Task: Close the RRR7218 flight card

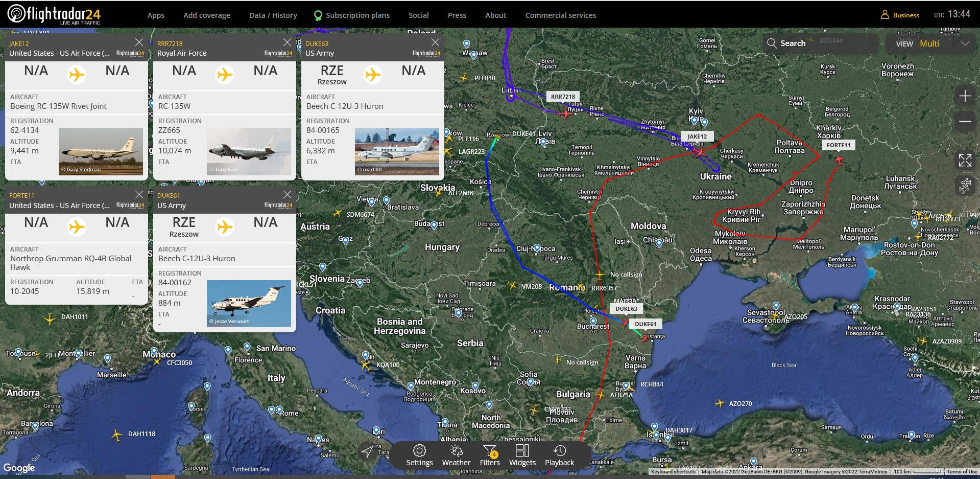Action: [x=287, y=42]
